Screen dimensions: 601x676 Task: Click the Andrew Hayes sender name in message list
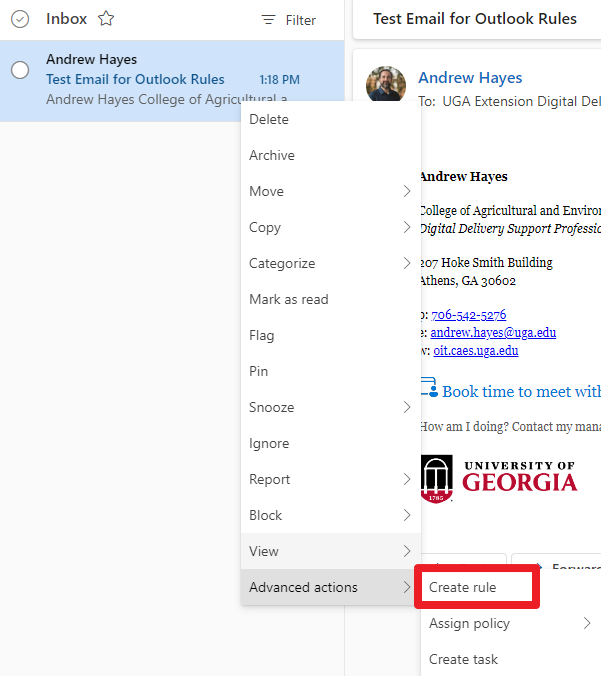[x=91, y=59]
